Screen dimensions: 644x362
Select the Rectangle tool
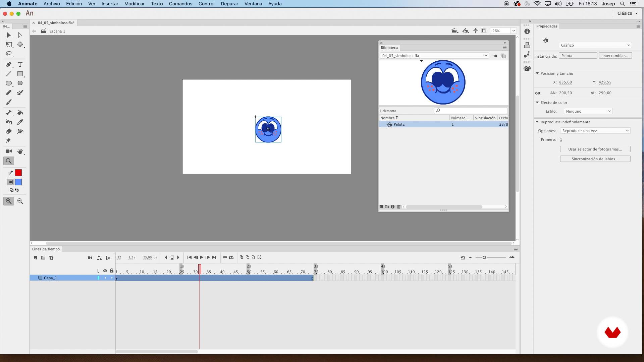20,74
